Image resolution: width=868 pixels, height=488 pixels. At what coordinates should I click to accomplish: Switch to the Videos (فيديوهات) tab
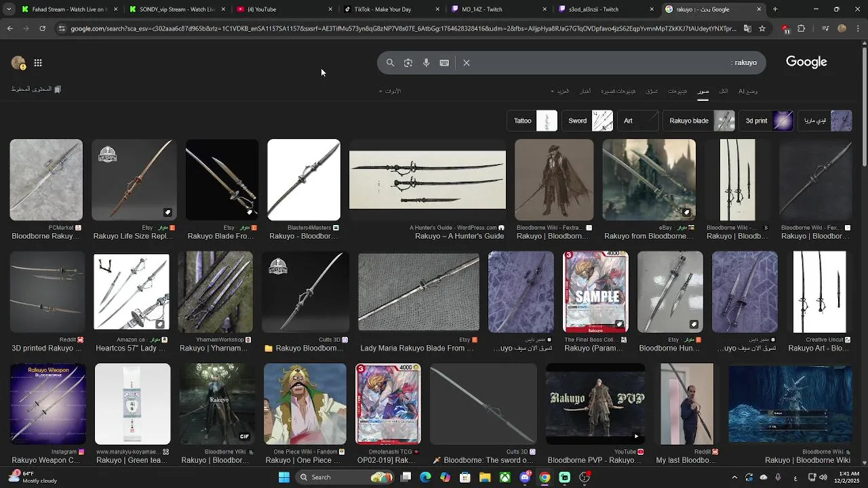tap(677, 91)
